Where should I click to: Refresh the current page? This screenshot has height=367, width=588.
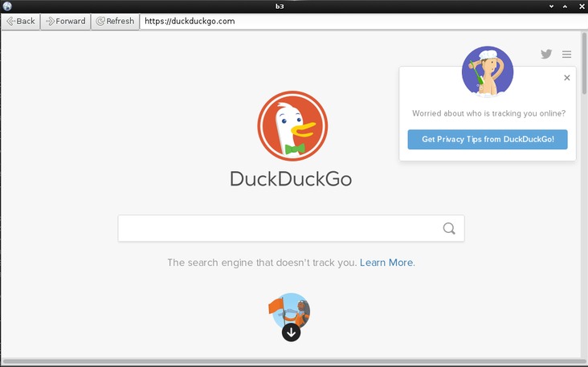tap(115, 22)
